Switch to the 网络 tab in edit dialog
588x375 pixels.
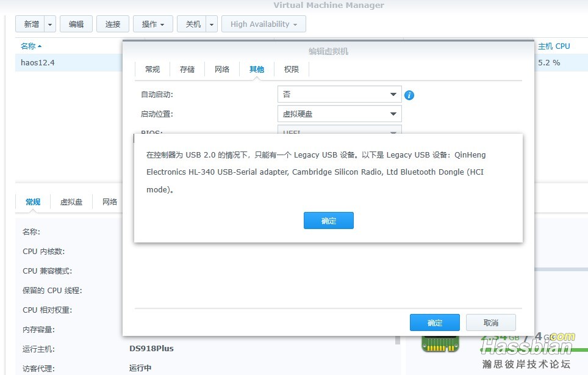point(222,69)
